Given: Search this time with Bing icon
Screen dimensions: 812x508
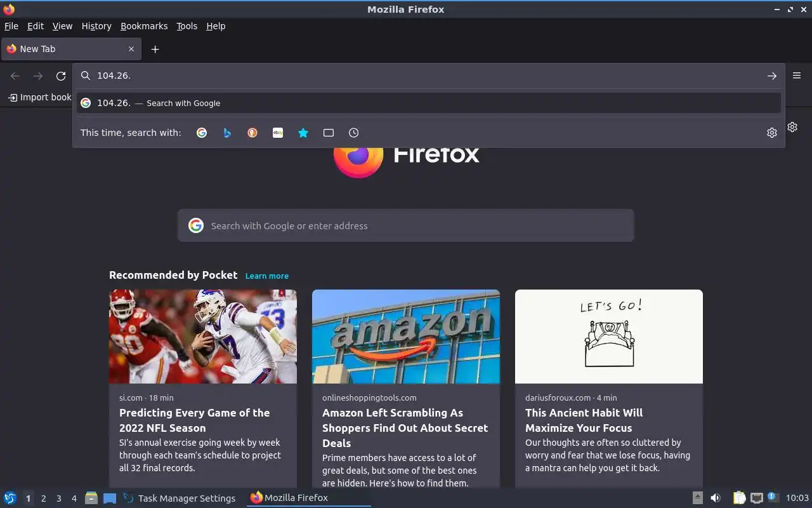Looking at the screenshot, I should [227, 133].
